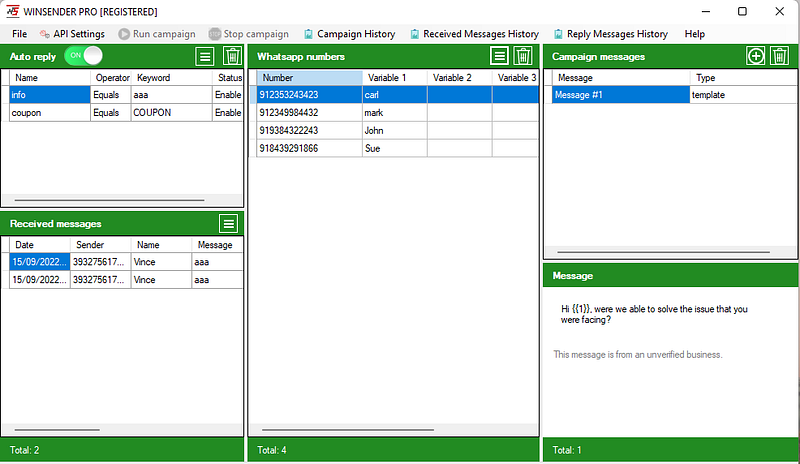800x464 pixels.
Task: Click the WinSender app logo icon
Action: [x=13, y=11]
